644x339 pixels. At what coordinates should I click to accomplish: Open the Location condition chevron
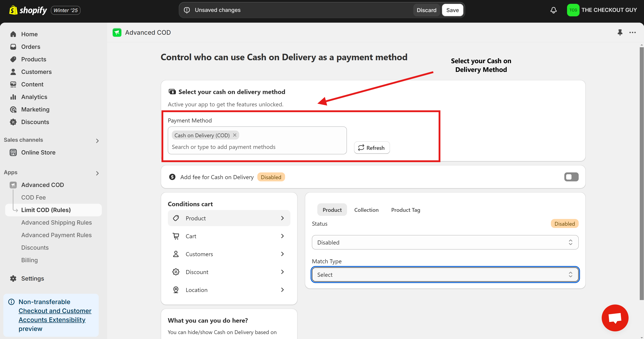point(282,290)
